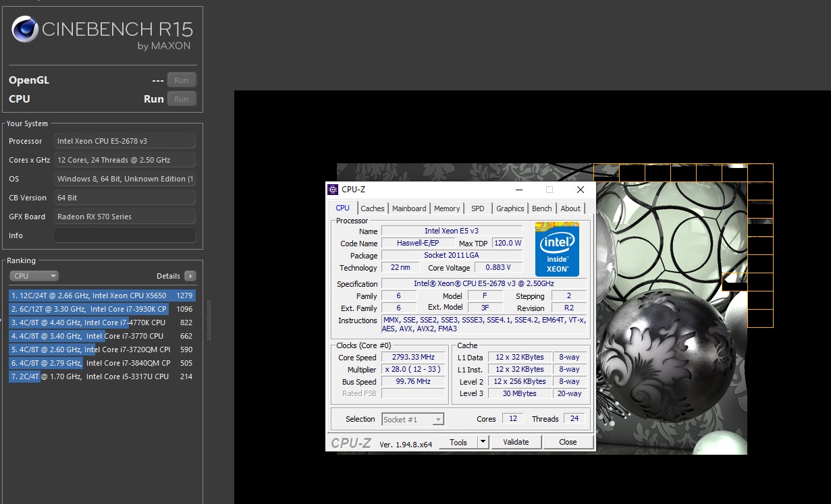This screenshot has width=831, height=504.
Task: Click the Name value Intel Xeon E5 v3
Action: 452,231
